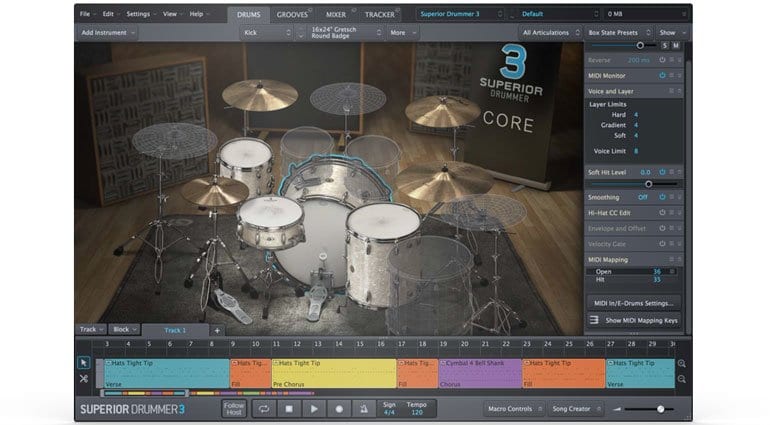Open the Edit menu
The width and height of the screenshot is (770, 425).
tap(111, 14)
